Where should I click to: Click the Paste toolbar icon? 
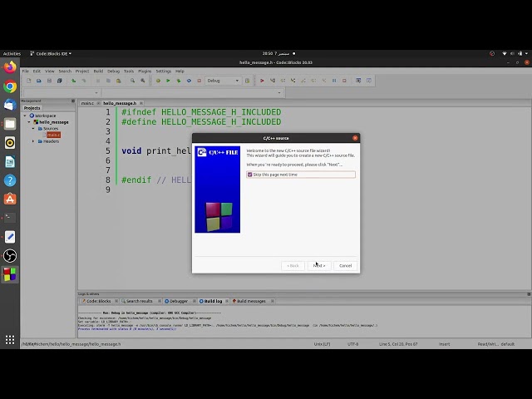pyautogui.click(x=118, y=81)
